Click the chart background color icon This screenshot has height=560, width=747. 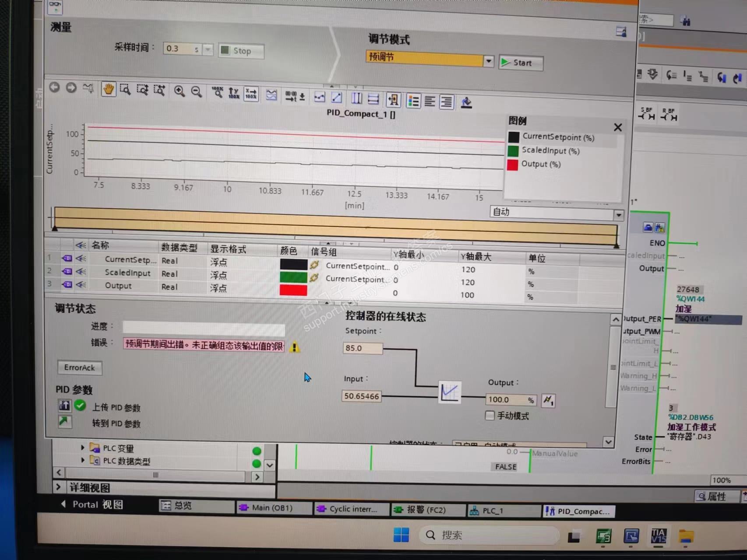(466, 103)
